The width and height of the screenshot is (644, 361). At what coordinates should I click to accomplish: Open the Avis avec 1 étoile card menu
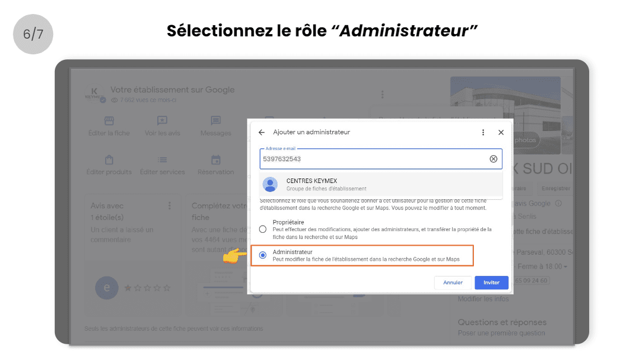(169, 206)
